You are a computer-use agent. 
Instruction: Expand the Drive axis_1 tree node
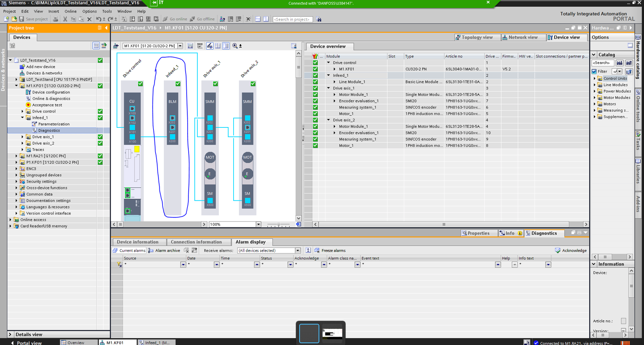click(22, 137)
